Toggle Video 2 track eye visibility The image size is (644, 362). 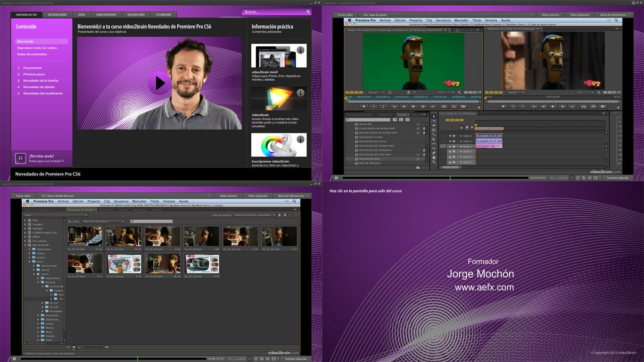pos(450,141)
